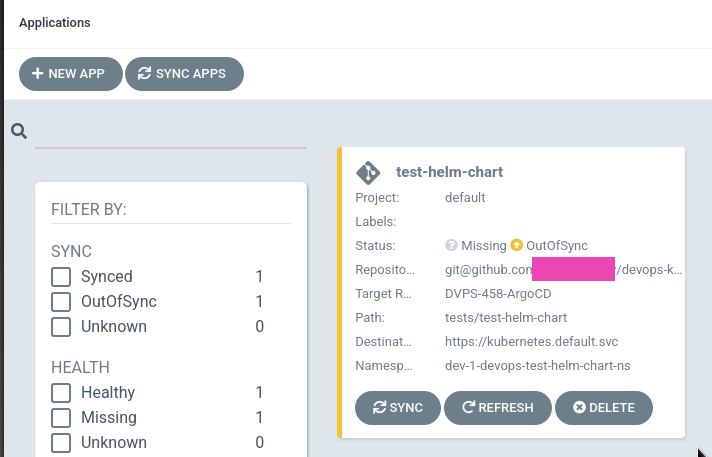Select the Unknown checkbox under HEALTH
Image resolution: width=712 pixels, height=457 pixels.
(61, 442)
